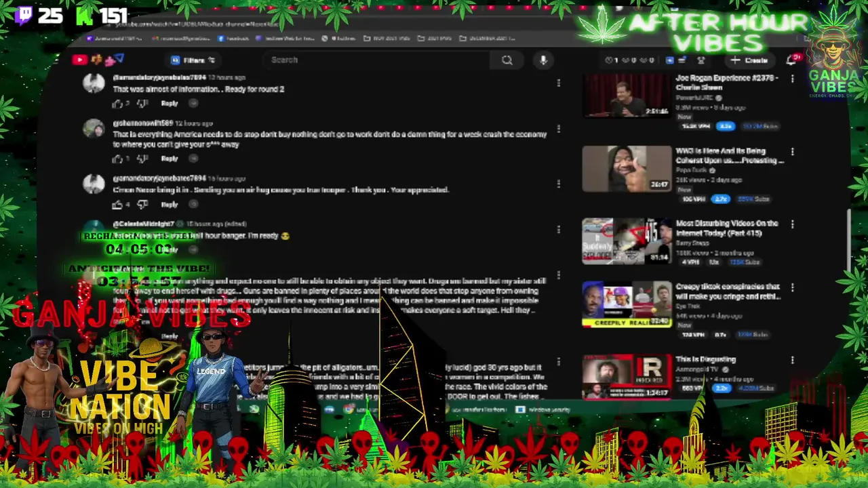Viewport: 868px width, 488px height.
Task: Open options menu for 'crash the economy' comment
Action: 558,129
